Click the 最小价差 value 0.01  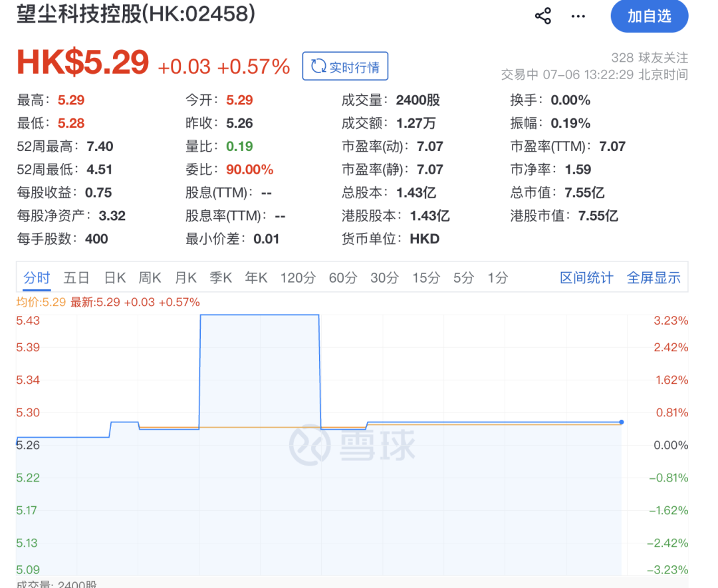coord(266,239)
